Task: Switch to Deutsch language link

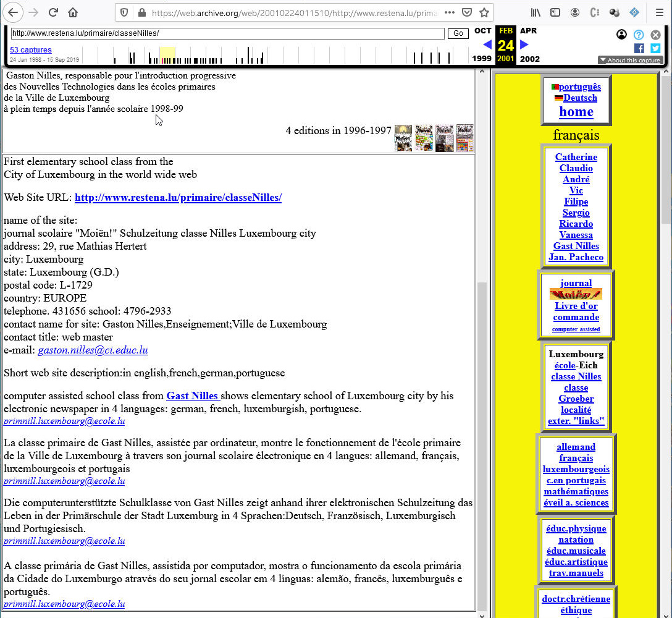Action: (x=580, y=98)
